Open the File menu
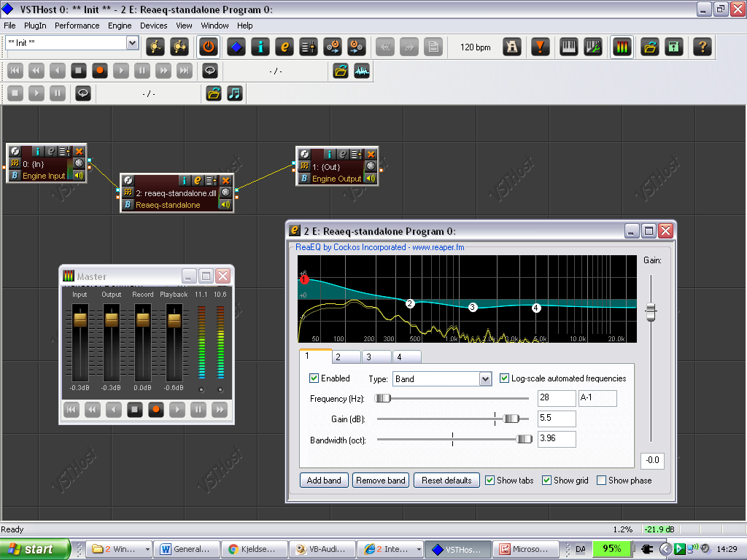Image resolution: width=747 pixels, height=560 pixels. (9, 26)
